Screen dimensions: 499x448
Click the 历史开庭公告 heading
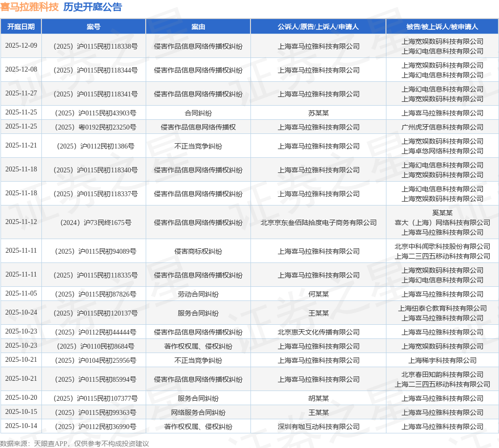[93, 7]
